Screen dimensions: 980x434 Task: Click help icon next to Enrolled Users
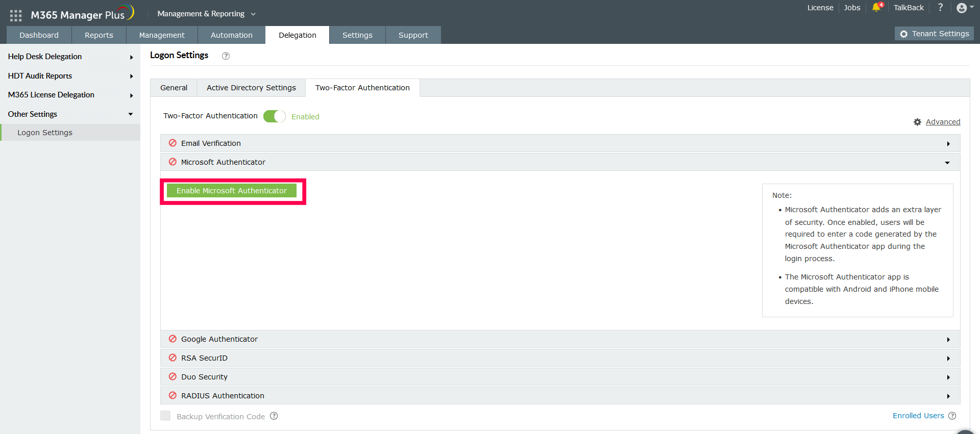pyautogui.click(x=952, y=416)
